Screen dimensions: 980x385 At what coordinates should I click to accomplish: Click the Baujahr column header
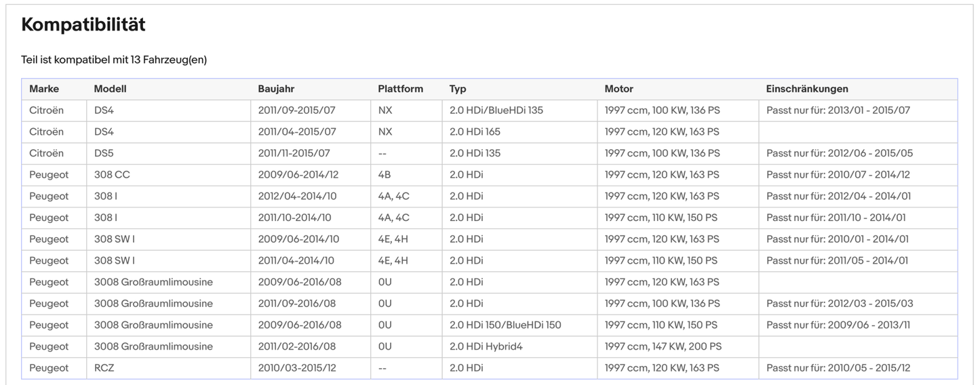coord(276,89)
